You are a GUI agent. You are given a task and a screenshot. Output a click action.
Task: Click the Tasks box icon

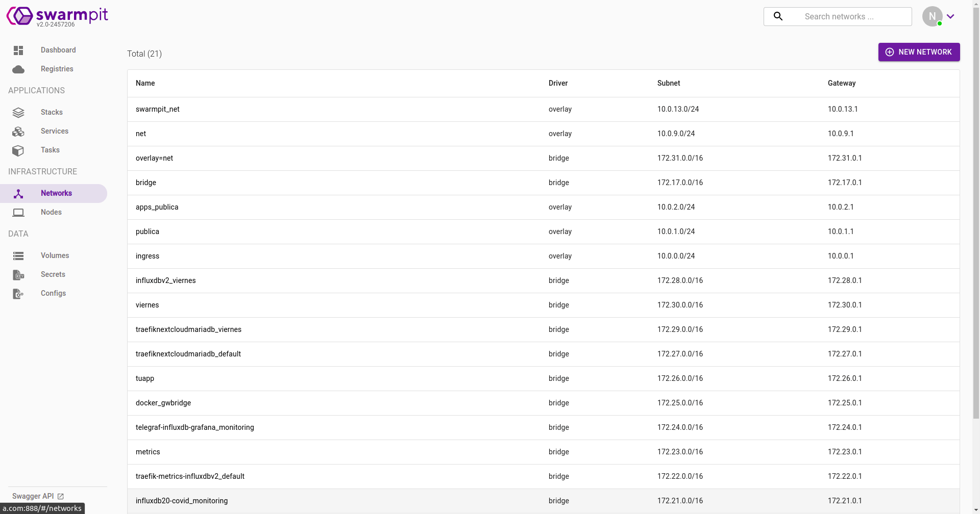pos(18,150)
